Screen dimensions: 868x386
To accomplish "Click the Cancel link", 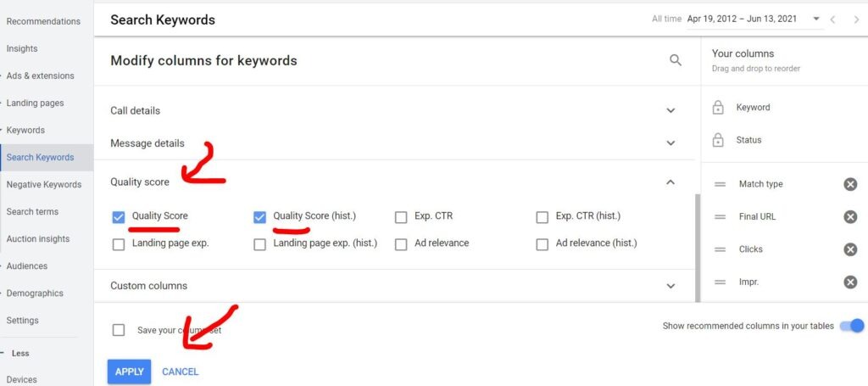I will (x=180, y=372).
